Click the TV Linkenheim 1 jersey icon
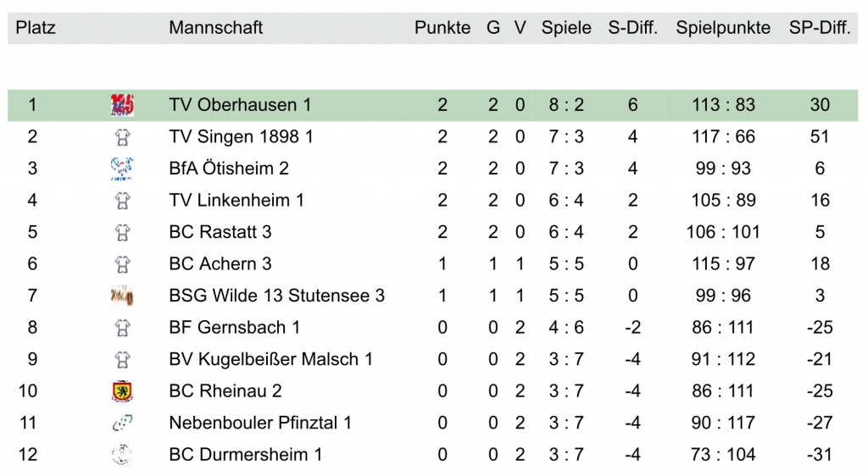868x476 pixels. [x=122, y=201]
